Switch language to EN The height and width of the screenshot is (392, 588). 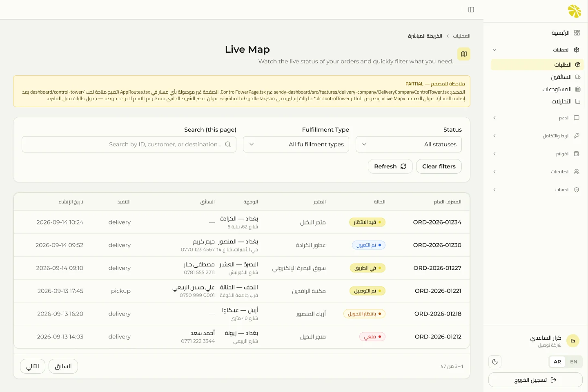pos(574,362)
